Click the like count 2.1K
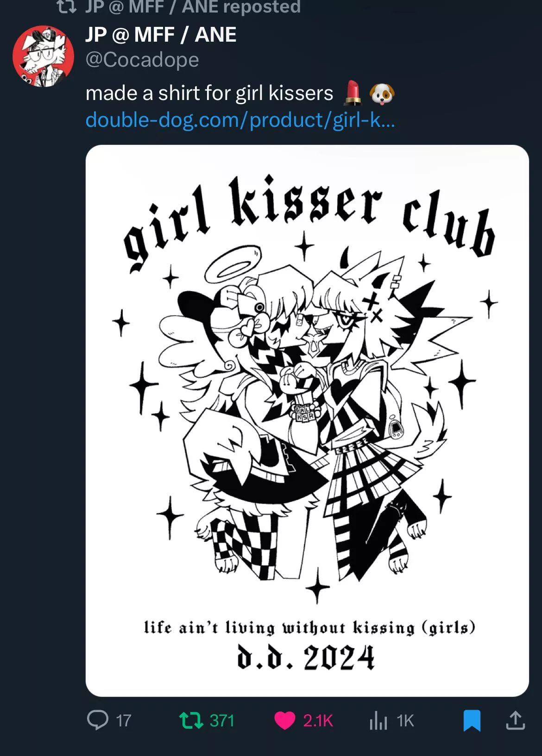 click(318, 721)
